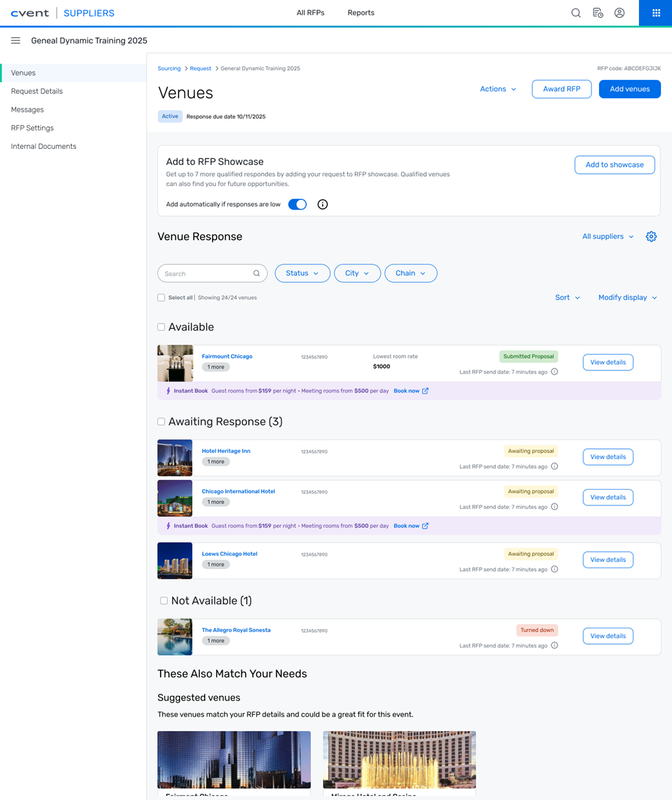Click the Hotel Heritage Inn thumbnail
The height and width of the screenshot is (800, 672).
coord(175,458)
